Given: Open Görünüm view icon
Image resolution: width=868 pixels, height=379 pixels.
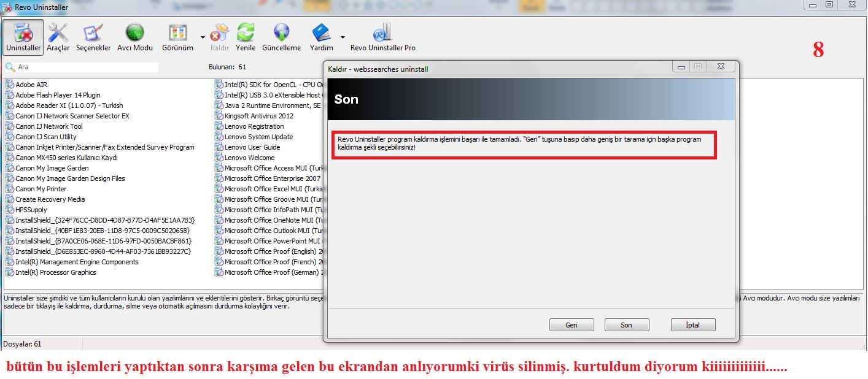Looking at the screenshot, I should coord(177,37).
